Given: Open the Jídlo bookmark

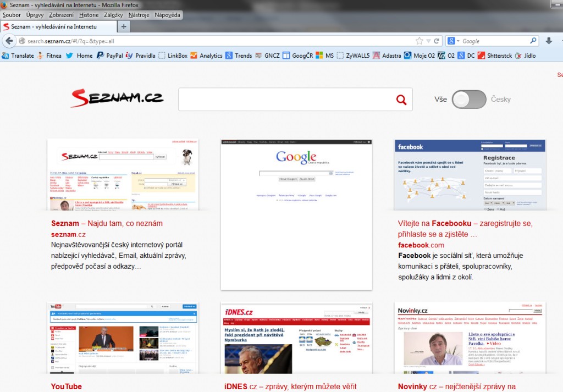Looking at the screenshot, I should pyautogui.click(x=525, y=56).
